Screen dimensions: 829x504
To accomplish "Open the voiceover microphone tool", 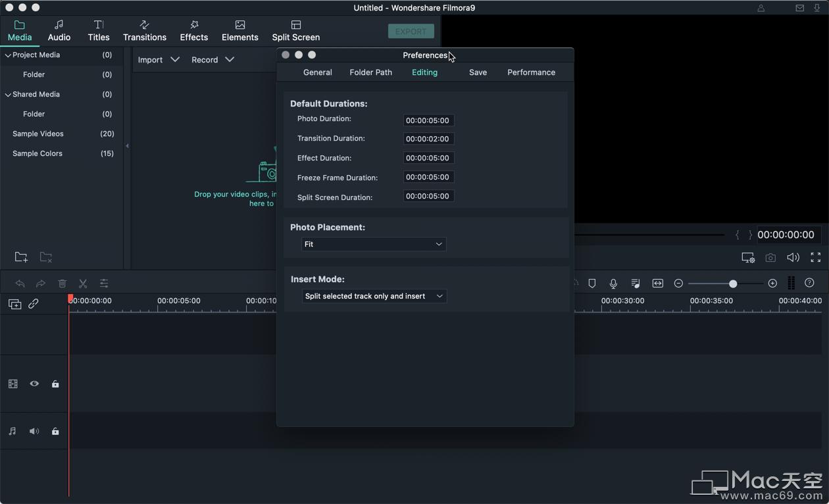I will 613,284.
